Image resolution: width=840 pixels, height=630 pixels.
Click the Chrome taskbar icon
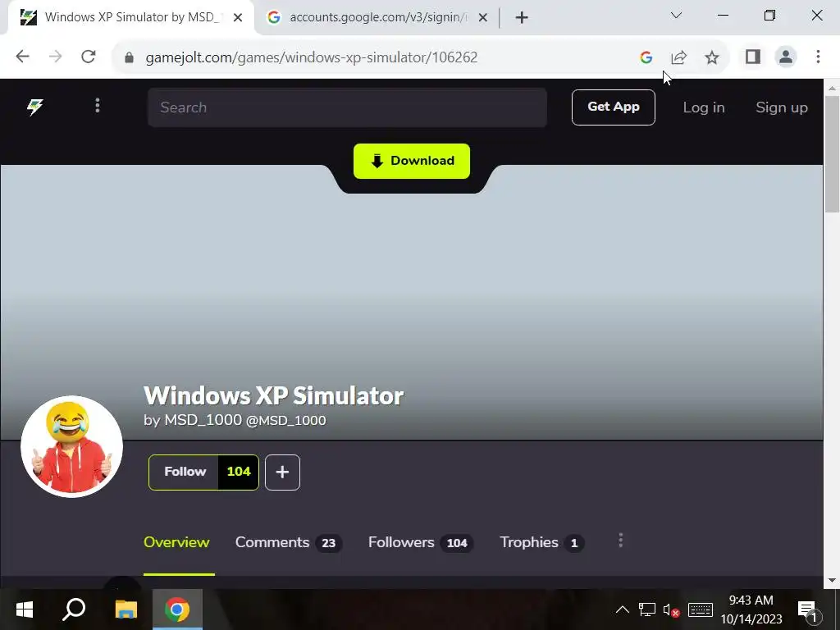(177, 609)
